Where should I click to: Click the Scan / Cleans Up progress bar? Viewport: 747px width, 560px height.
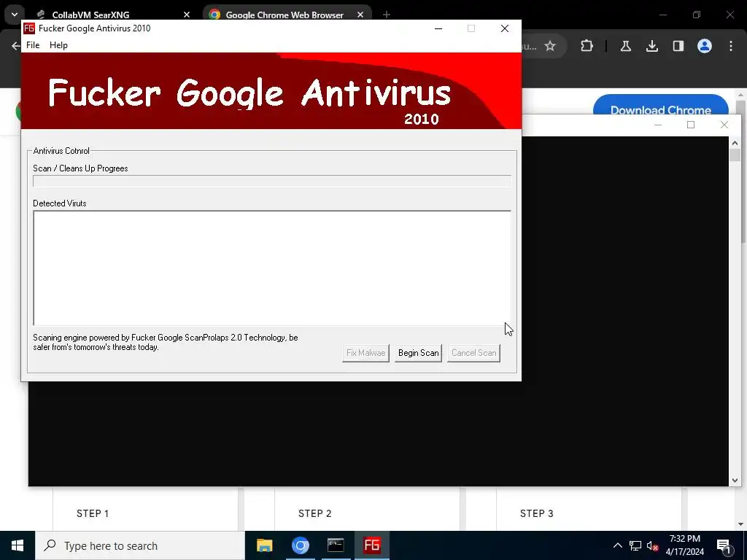tap(272, 181)
